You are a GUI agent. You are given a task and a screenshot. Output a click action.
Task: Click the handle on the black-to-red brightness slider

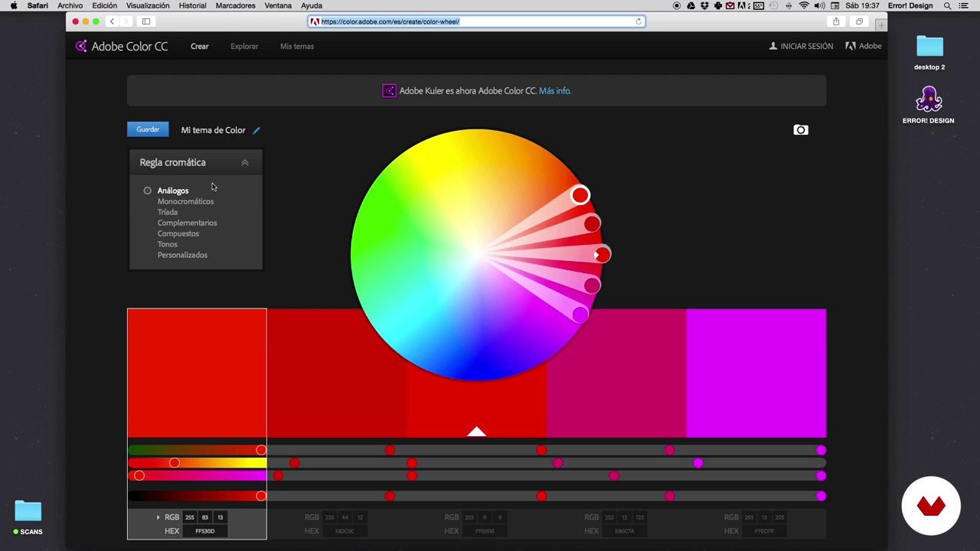pos(261,496)
